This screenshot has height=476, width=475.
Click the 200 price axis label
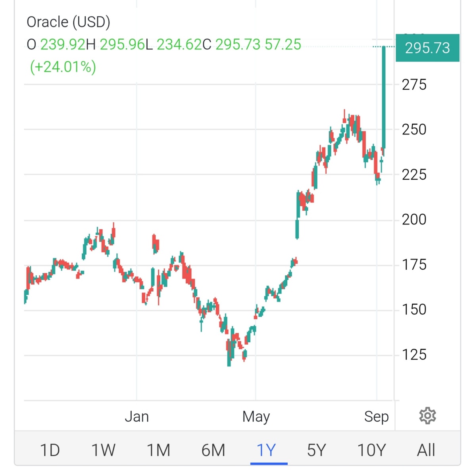point(414,219)
